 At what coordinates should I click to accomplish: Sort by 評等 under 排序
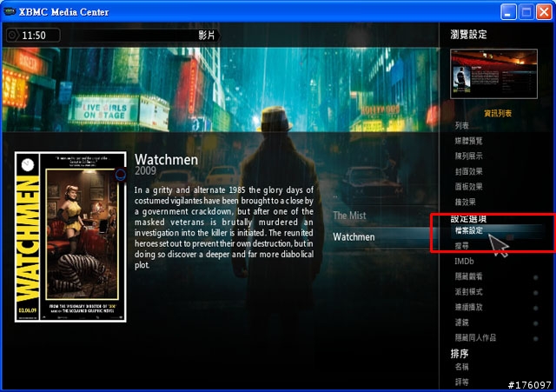point(461,382)
